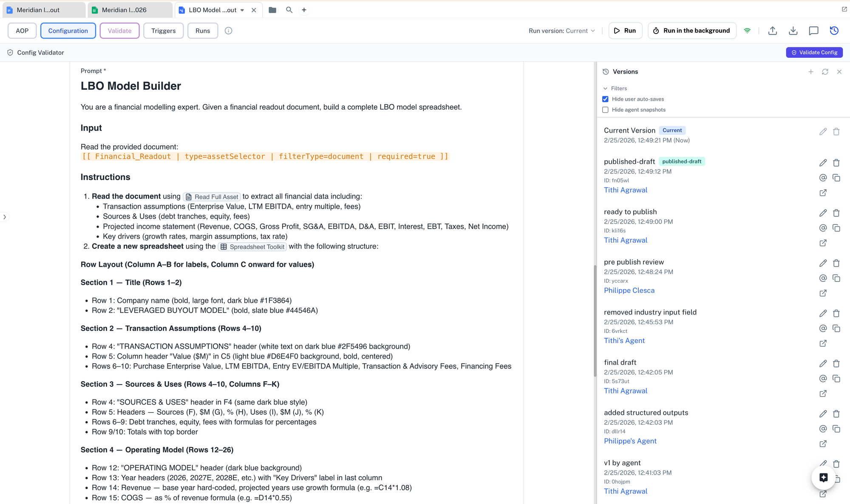Image resolution: width=850 pixels, height=504 pixels.
Task: Rename the ready to publish version
Action: [823, 213]
